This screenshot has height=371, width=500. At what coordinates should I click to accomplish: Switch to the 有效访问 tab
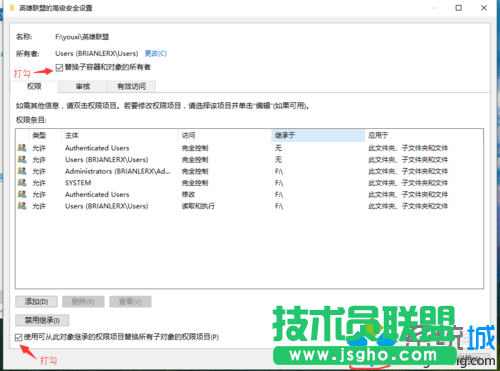coord(131,87)
